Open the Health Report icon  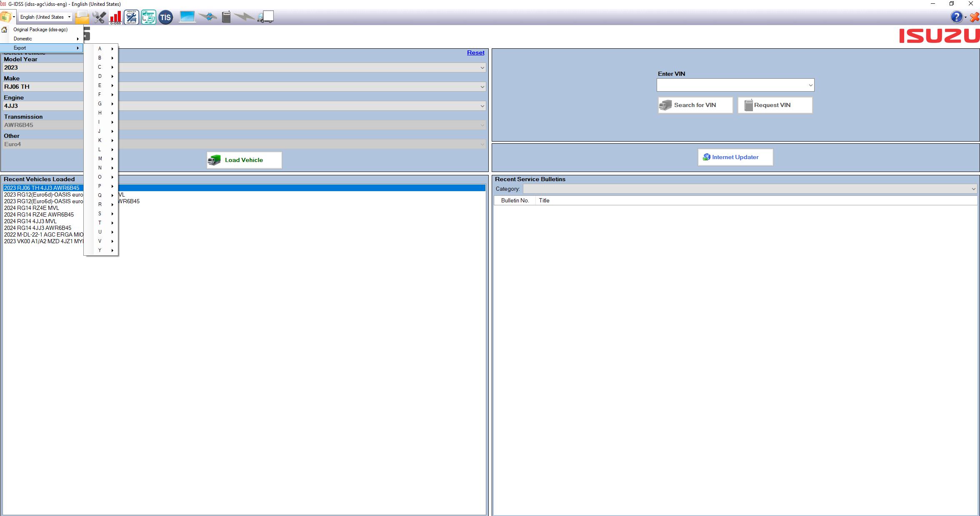tap(131, 17)
